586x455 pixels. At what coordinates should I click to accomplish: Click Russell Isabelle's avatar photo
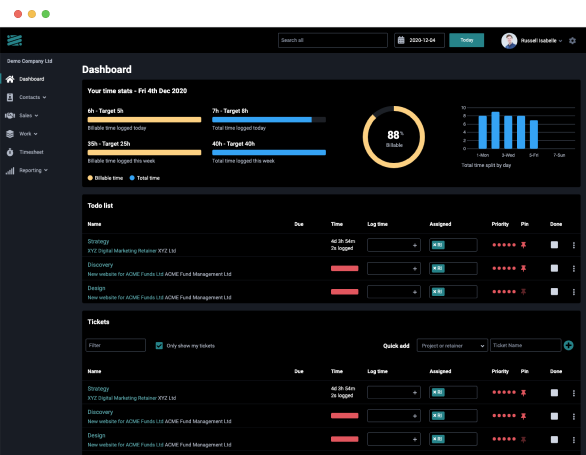click(509, 40)
